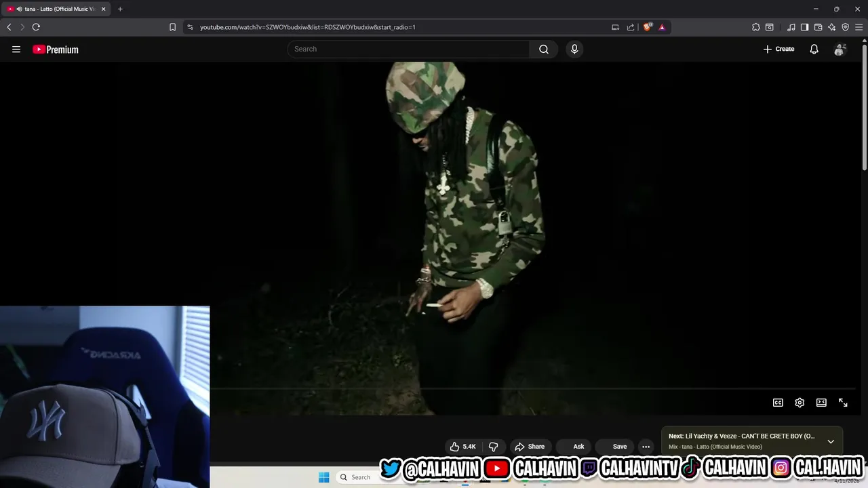Toggle the browser sidebar panel
Image resolution: width=868 pixels, height=488 pixels.
pyautogui.click(x=804, y=27)
